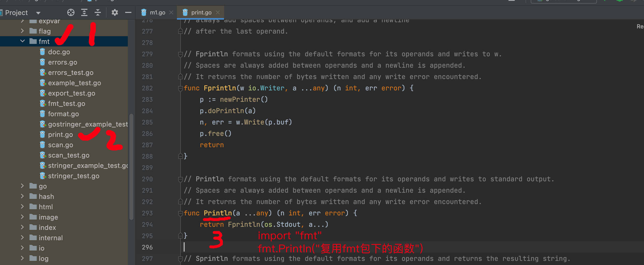
Task: Open Project panel settings gear
Action: coord(115,12)
